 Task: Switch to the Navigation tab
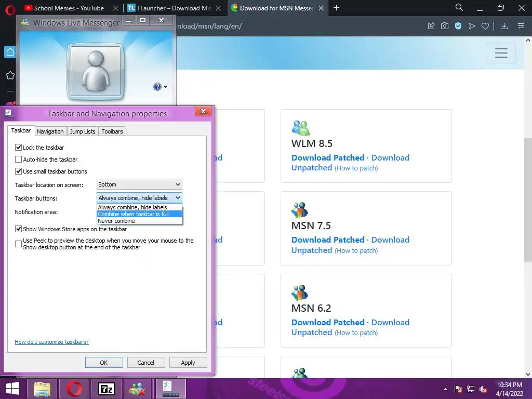click(x=50, y=131)
